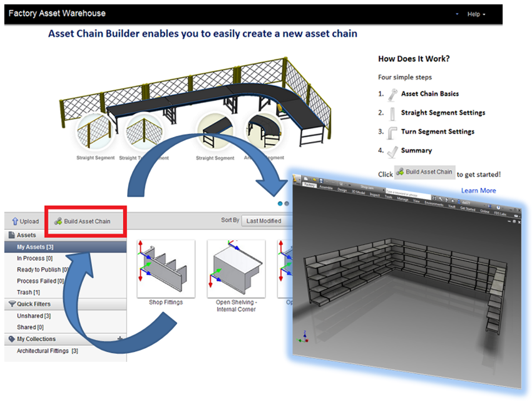Click the Upload arrow icon
The image size is (532, 402).
15,222
